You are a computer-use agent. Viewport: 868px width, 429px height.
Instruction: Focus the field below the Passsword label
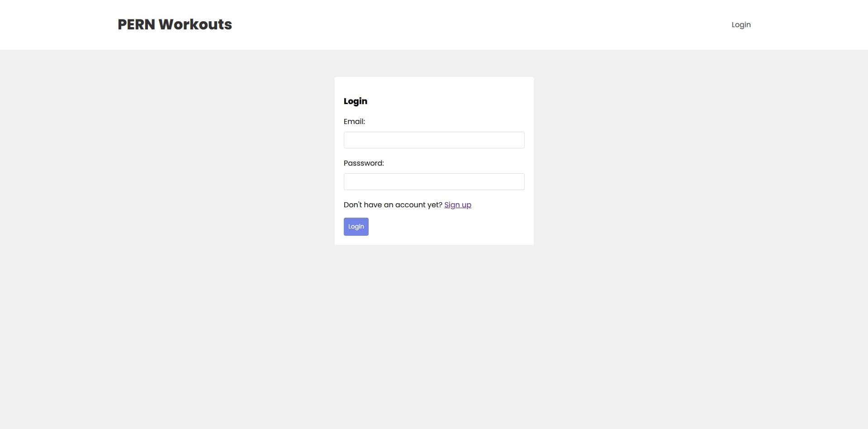434,181
